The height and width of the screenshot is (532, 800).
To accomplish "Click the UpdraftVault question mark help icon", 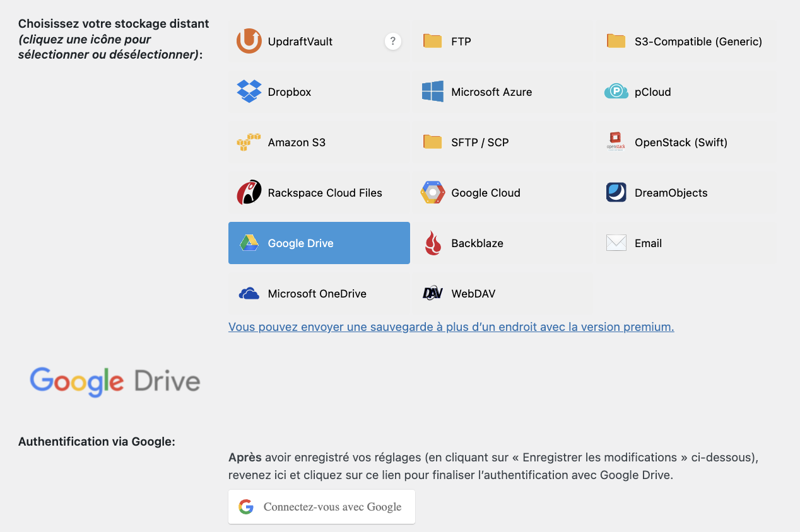I will pyautogui.click(x=392, y=42).
